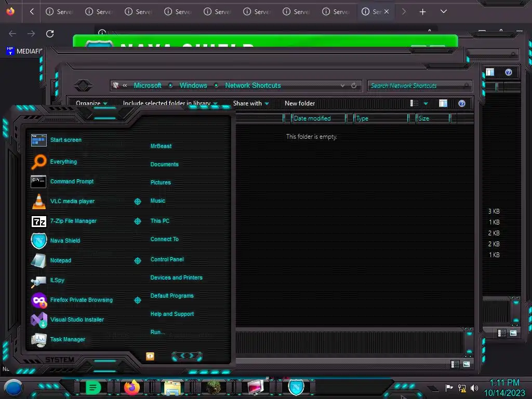Open Music from start menu
532x399 pixels.
click(x=158, y=201)
